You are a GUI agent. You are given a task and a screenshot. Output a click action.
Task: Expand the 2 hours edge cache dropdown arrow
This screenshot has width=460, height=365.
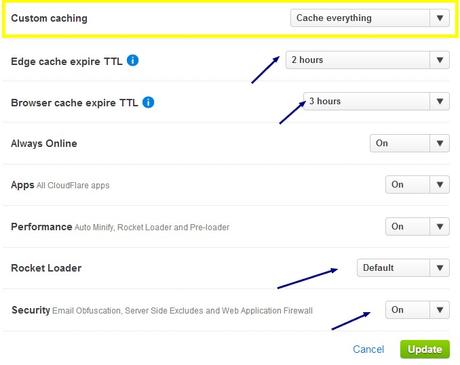(x=440, y=60)
